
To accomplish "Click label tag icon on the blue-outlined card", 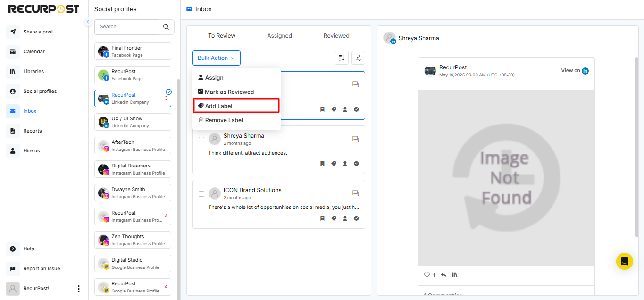I will 334,109.
